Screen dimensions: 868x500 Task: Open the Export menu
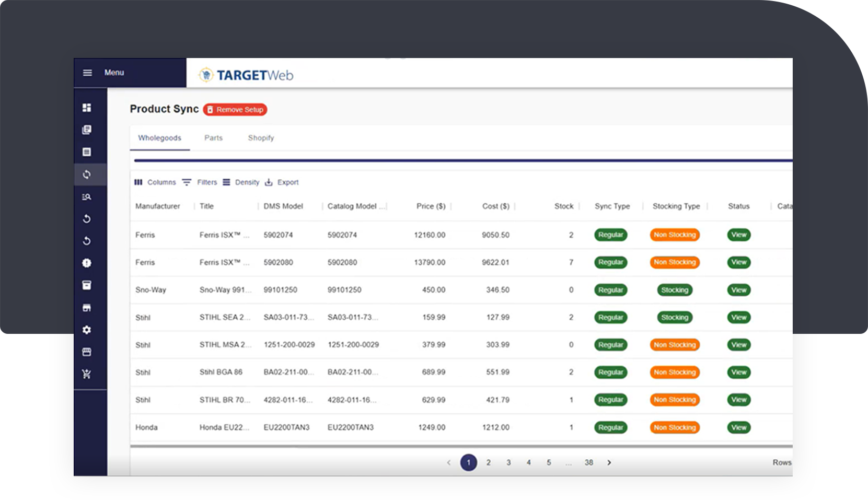point(282,182)
